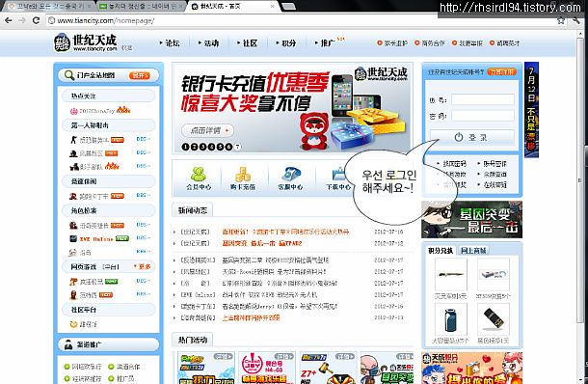Image resolution: width=588 pixels, height=384 pixels.
Task: Open 会员中心 via the green people icon
Action: [x=199, y=174]
